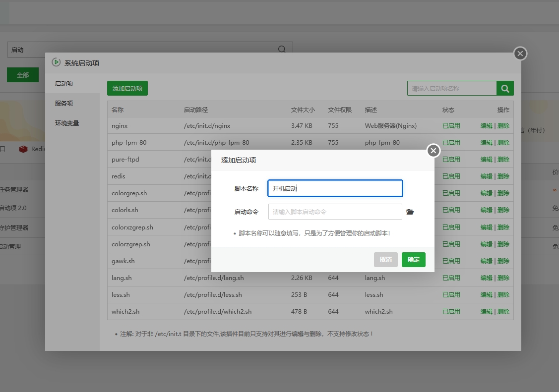Click the green search magnifier button
This screenshot has width=559, height=392.
(x=505, y=88)
